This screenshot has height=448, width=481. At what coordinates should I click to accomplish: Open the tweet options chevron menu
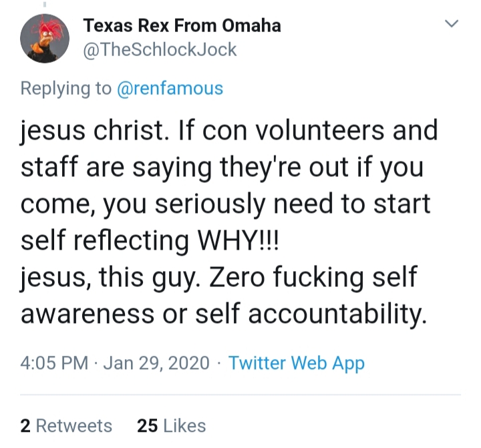click(451, 23)
